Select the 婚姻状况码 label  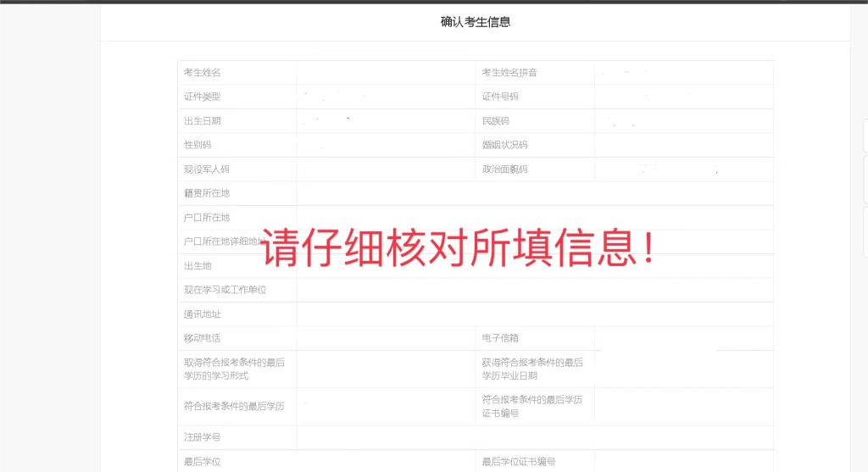(504, 145)
